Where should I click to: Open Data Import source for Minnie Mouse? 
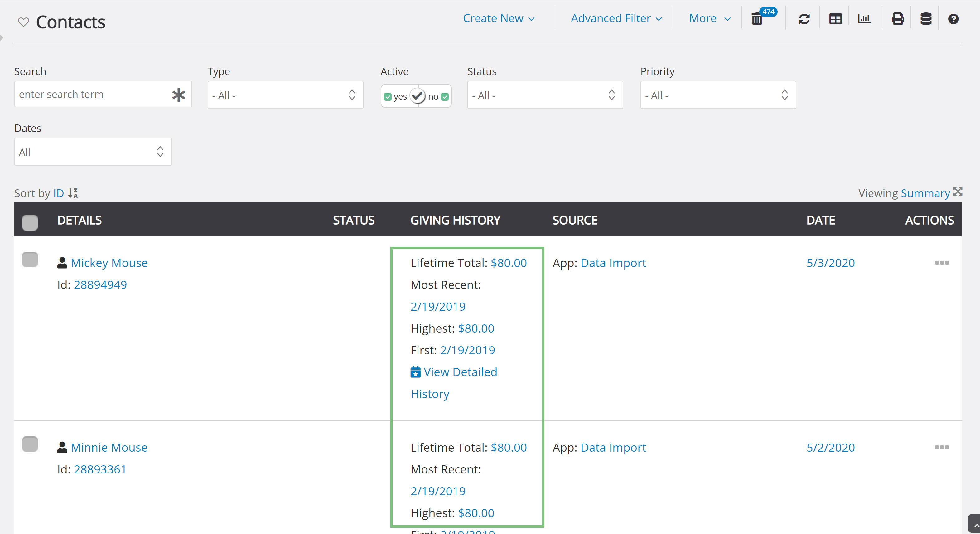coord(613,448)
